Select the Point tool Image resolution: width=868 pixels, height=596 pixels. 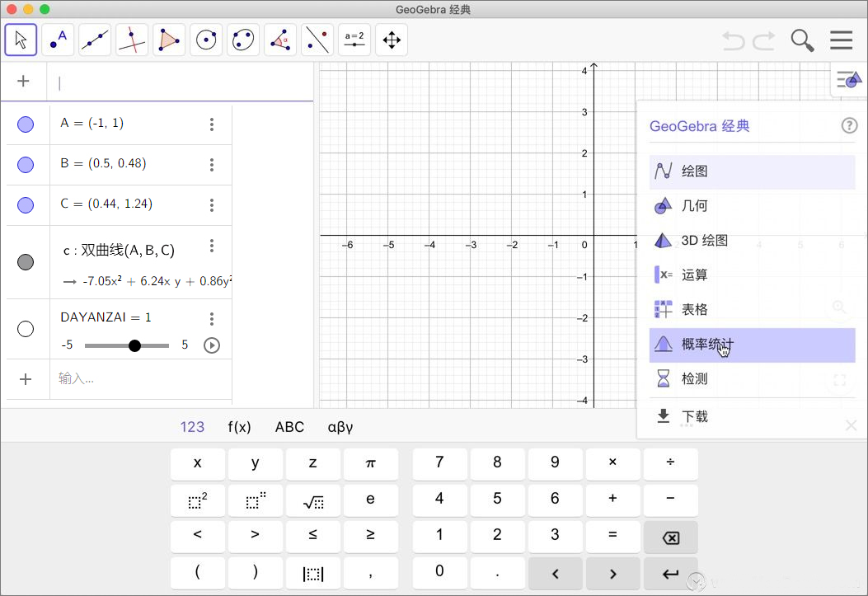pyautogui.click(x=58, y=39)
